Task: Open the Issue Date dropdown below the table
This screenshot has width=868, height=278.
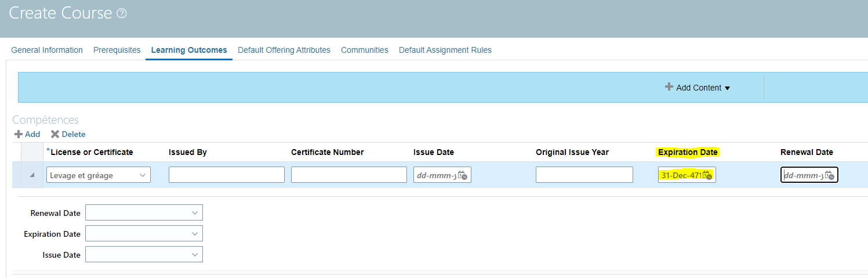Action: (144, 254)
